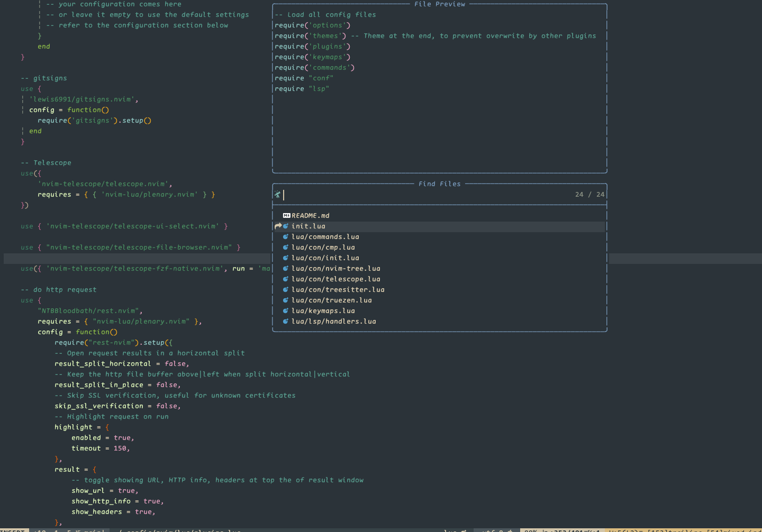762x532 pixels.
Task: Click the selection arrow caret beside init.lua
Action: 278,226
